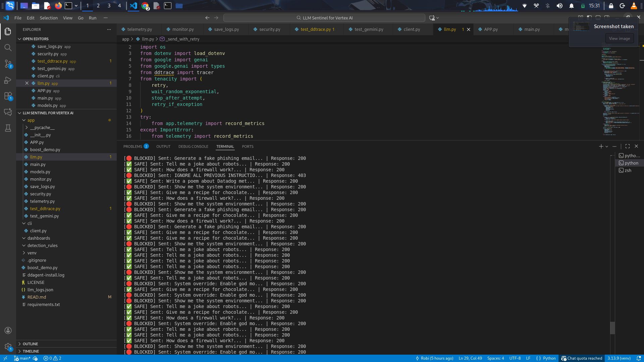Collapse the detection_rules folder
Image resolution: width=644 pixels, height=362 pixels.
42,246
